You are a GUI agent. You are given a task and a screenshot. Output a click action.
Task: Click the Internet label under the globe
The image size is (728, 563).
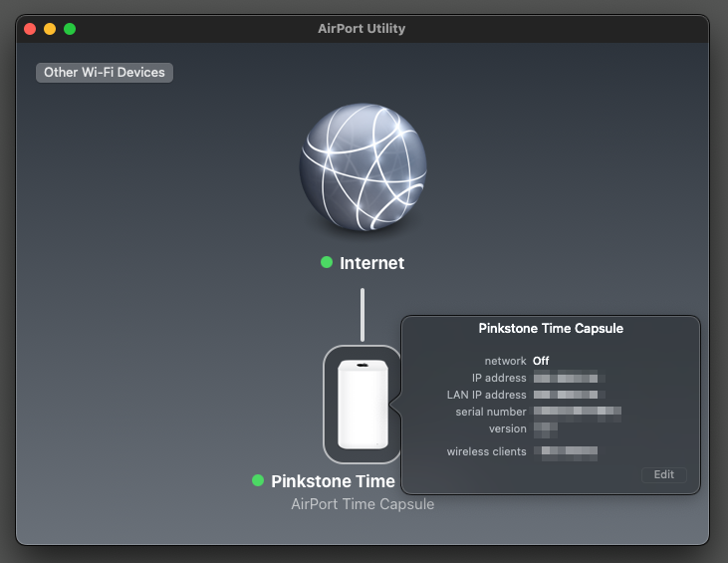pyautogui.click(x=371, y=263)
